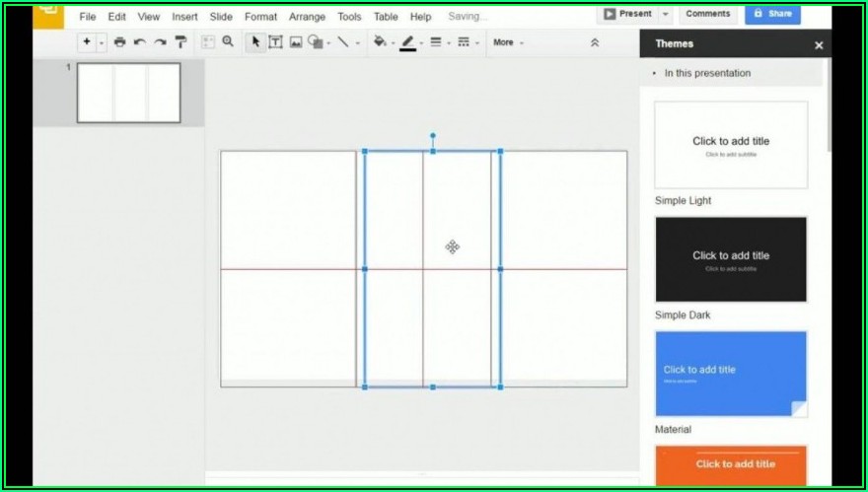
Task: Open the Line weight dropdown
Action: 435,42
